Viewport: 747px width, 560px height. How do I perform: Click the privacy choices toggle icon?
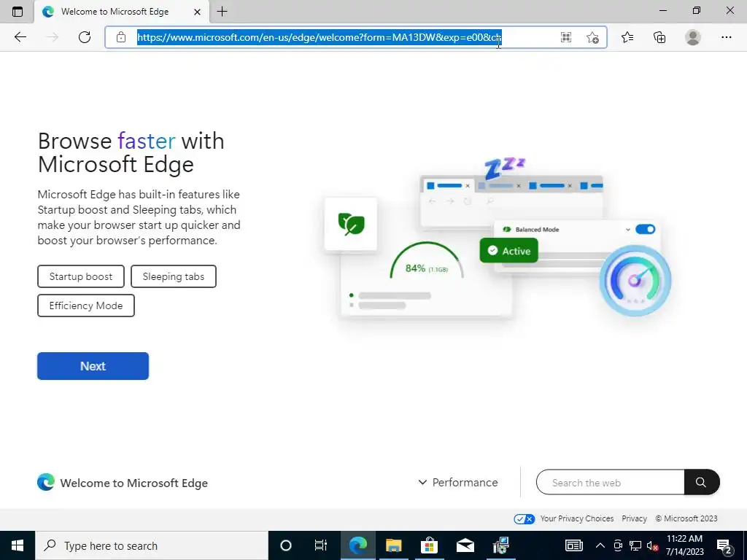pos(524,519)
